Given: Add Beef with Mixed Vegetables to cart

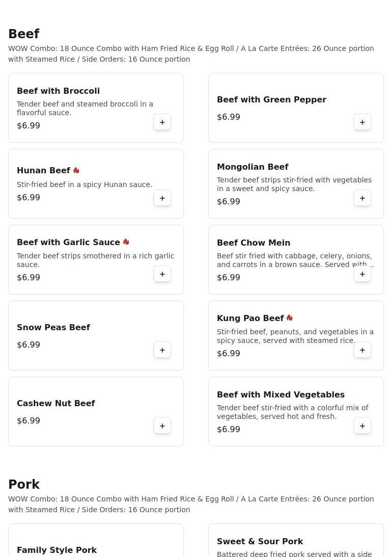Looking at the screenshot, I should [362, 426].
